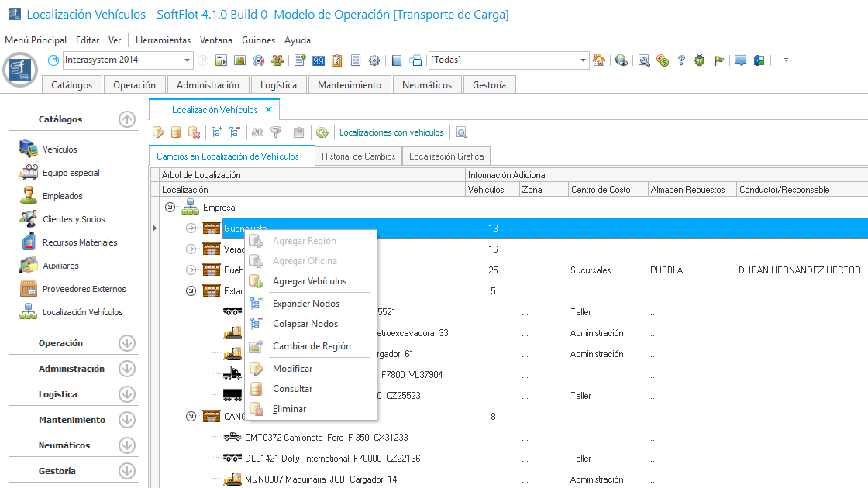
Task: Switch to the Historial de Cambios tab
Action: click(x=358, y=156)
